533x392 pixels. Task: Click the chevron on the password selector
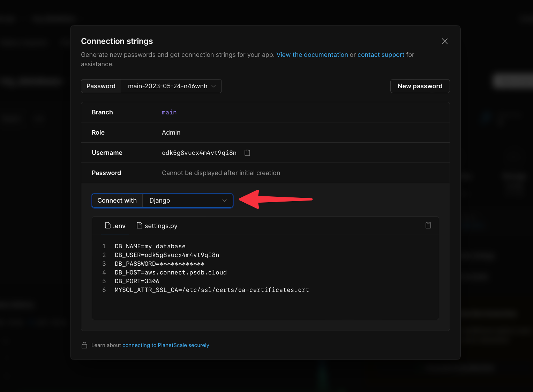[214, 86]
